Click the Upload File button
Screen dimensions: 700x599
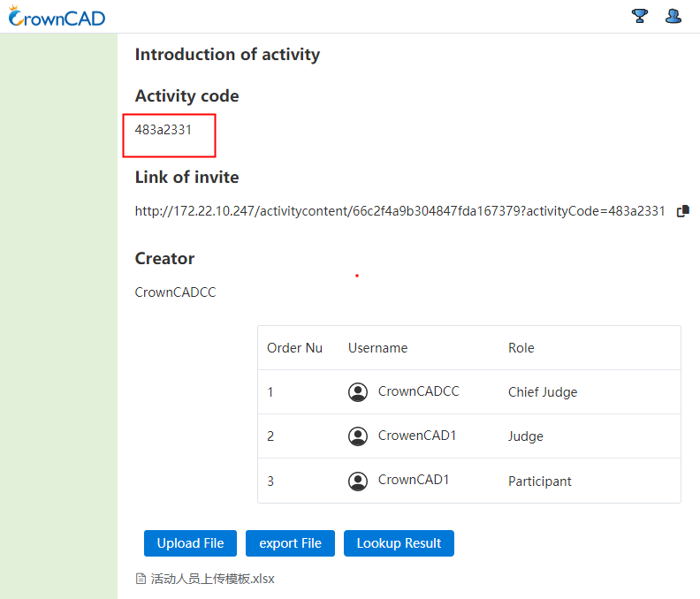coord(190,543)
